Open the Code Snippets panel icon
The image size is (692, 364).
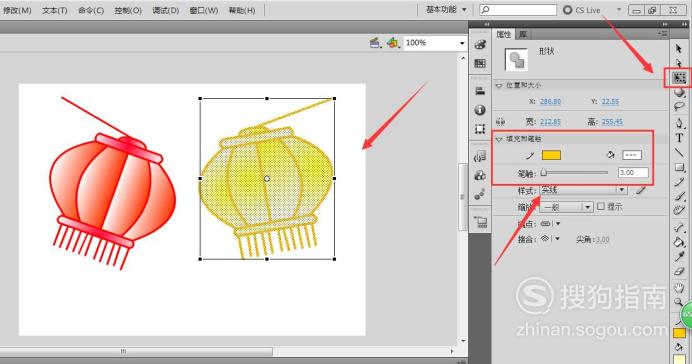[480, 157]
